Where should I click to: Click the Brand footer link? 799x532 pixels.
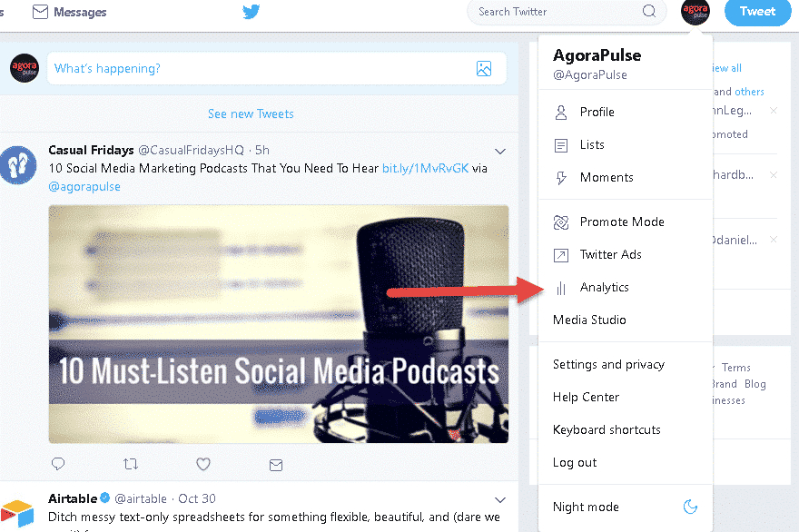tap(725, 384)
